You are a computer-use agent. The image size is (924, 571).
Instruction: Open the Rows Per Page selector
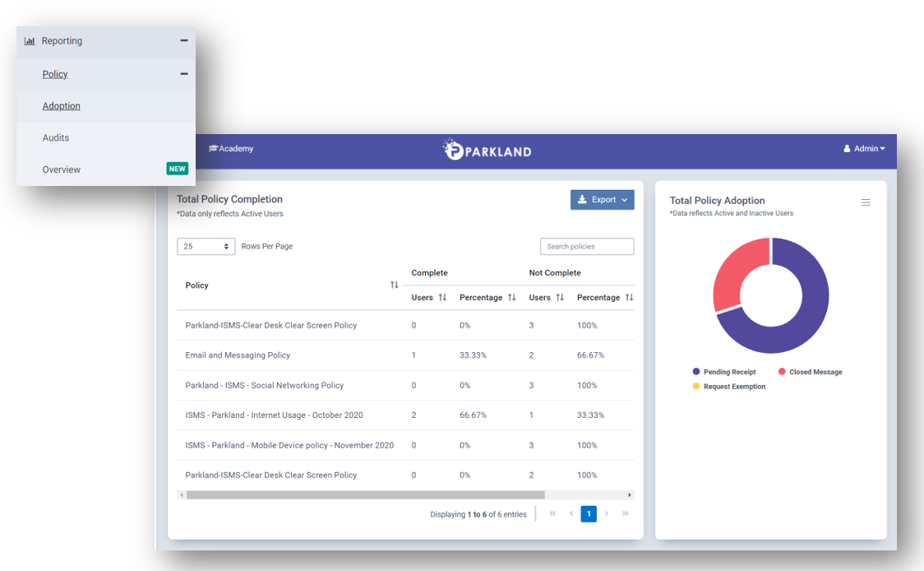point(206,246)
